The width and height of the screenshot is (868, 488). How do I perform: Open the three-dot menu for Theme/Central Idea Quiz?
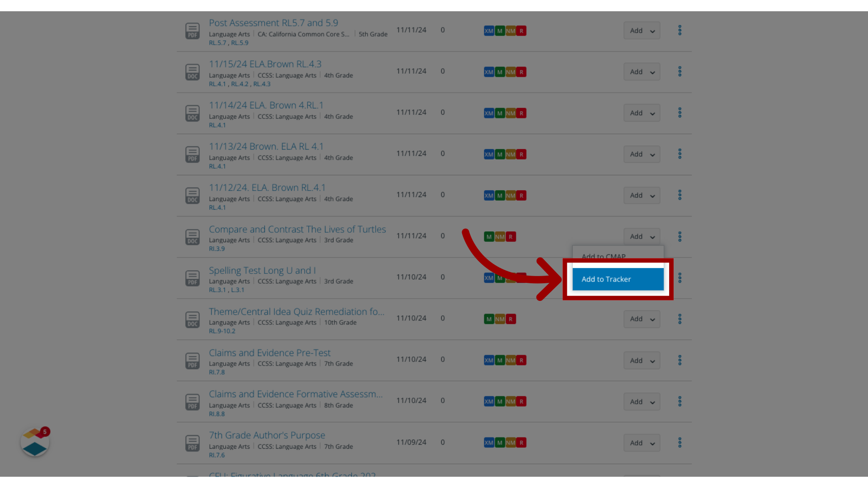click(x=679, y=319)
